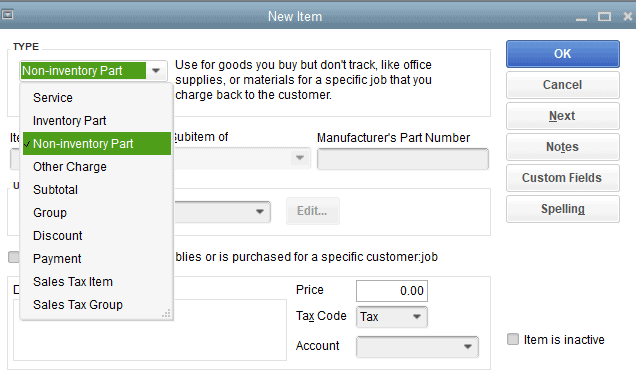Toggle the purchased for customer:job checkbox
This screenshot has height=386, width=636.
coord(13,257)
